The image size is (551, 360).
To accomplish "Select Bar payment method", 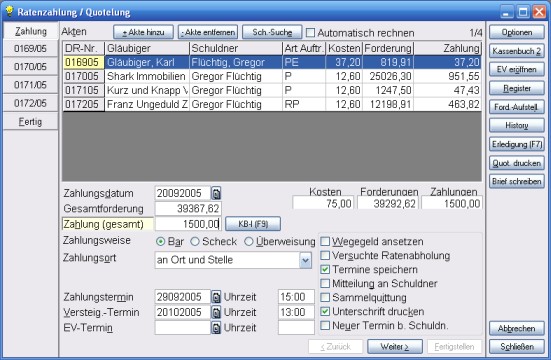I will coord(160,242).
